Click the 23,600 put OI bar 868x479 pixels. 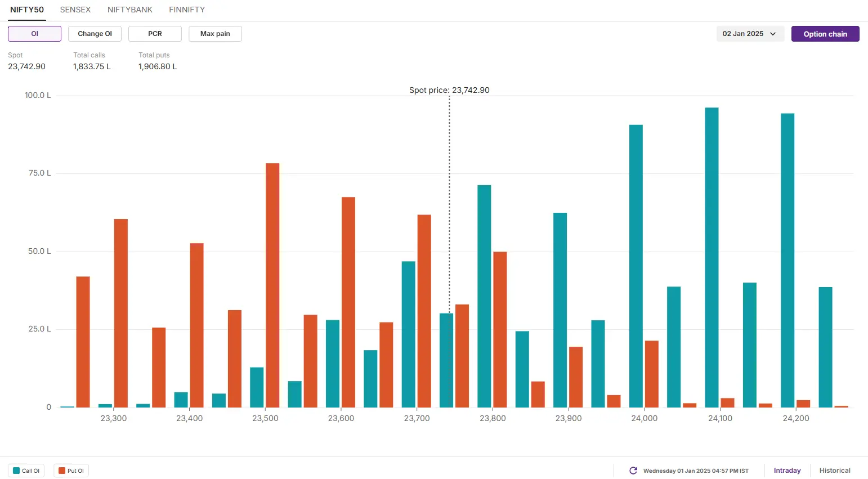pyautogui.click(x=348, y=302)
